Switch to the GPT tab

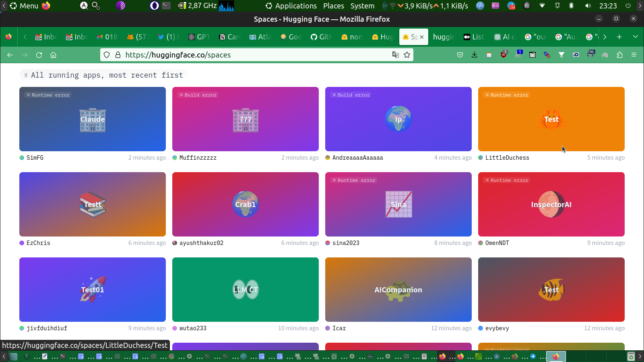coord(199,37)
